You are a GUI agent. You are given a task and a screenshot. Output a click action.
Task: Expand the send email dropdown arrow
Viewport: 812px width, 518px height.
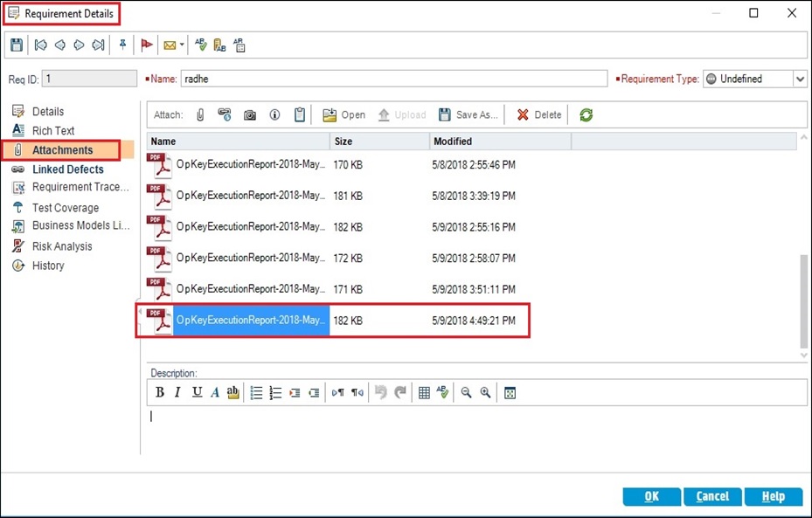[x=182, y=45]
